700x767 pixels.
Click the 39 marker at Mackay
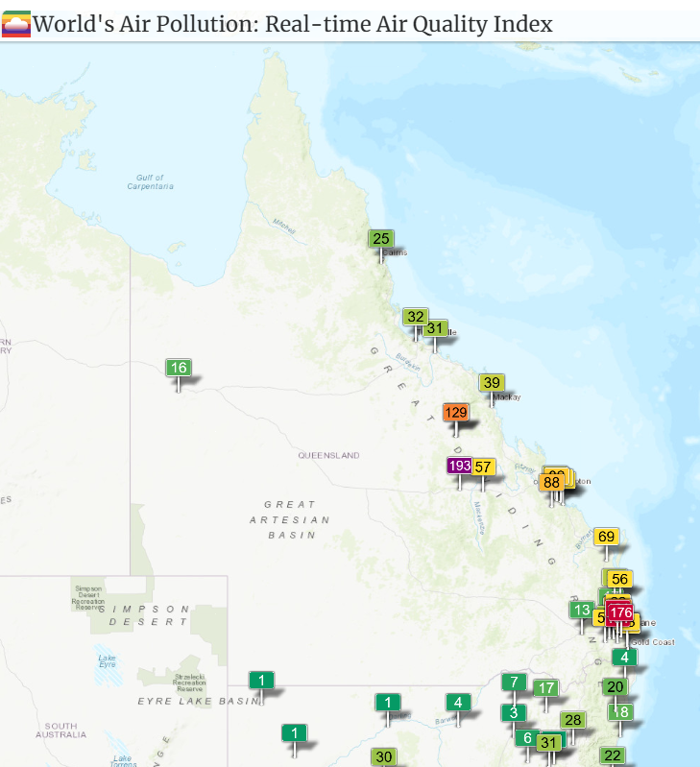pos(492,382)
